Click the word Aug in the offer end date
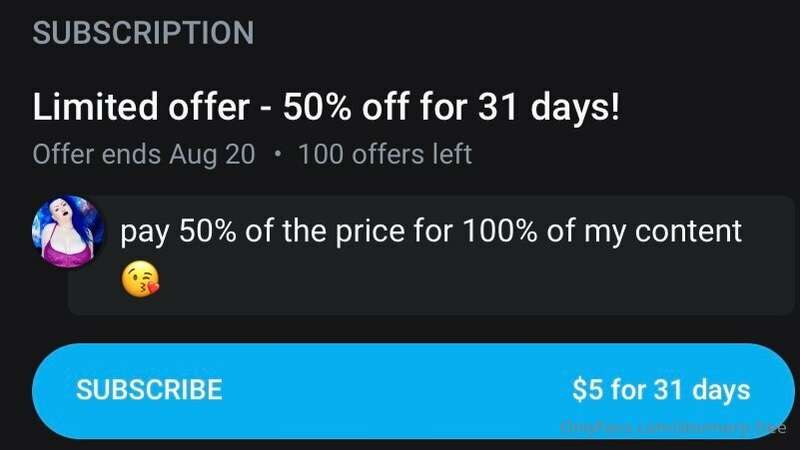This screenshot has width=800, height=450. pyautogui.click(x=193, y=155)
